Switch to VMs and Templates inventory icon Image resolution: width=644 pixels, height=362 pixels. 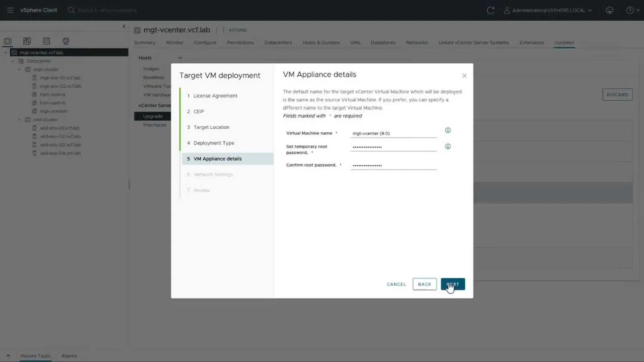coord(27,41)
